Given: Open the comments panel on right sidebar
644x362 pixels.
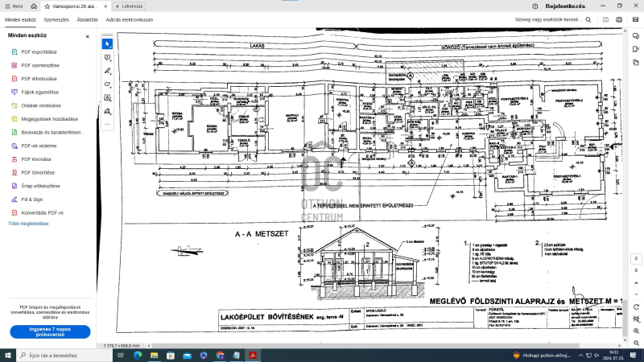Looking at the screenshot, I should point(635,37).
